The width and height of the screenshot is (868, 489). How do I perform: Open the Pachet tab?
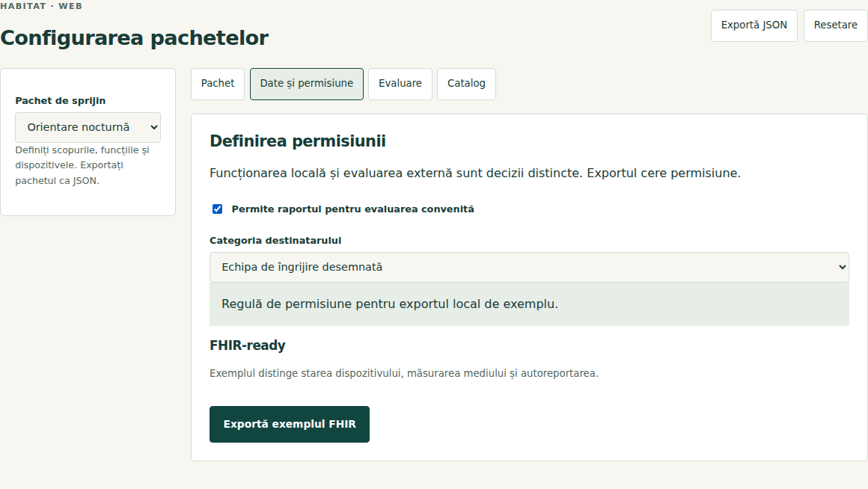(218, 84)
